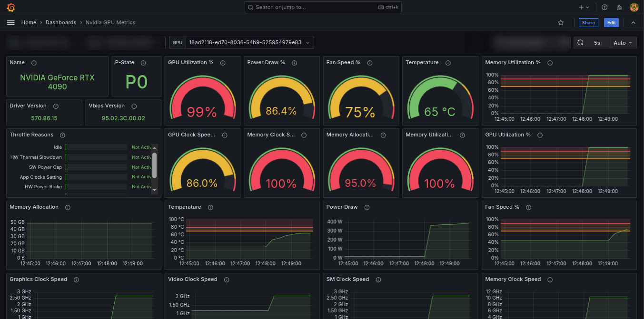The image size is (644, 319).
Task: Collapse the top bar with chevron icon
Action: tap(633, 22)
